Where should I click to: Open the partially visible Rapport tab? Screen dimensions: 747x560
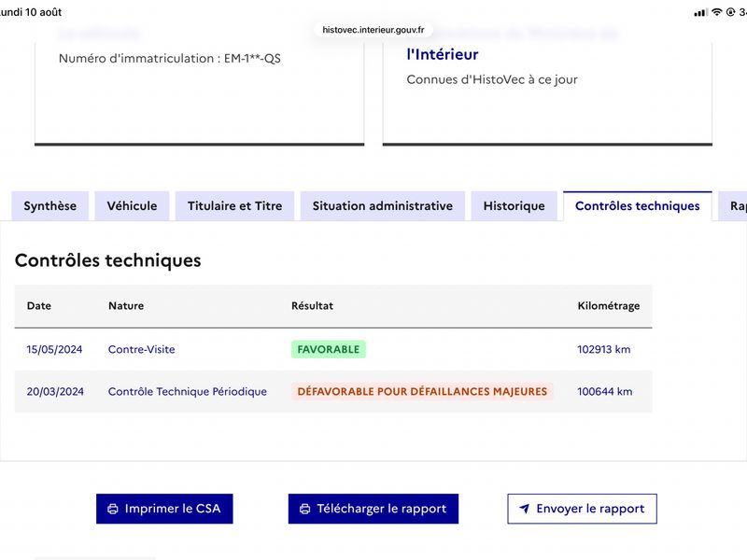(734, 206)
